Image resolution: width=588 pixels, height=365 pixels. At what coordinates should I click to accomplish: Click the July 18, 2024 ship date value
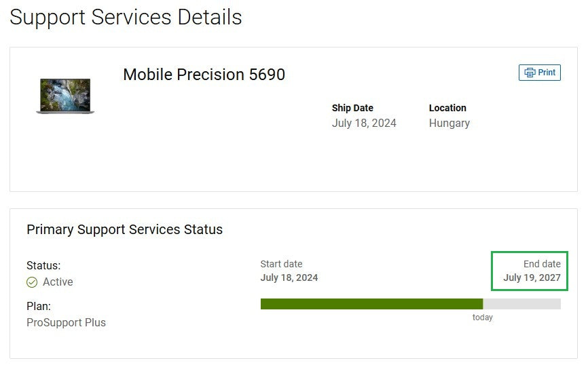click(364, 123)
